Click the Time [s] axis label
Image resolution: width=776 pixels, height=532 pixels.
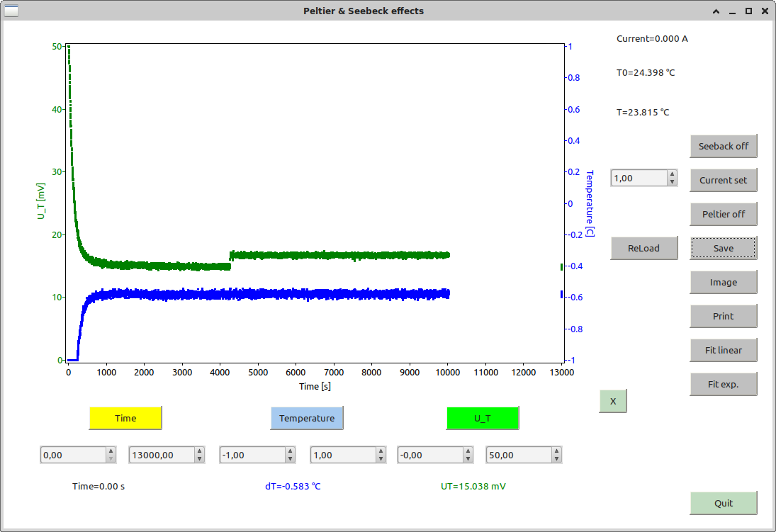(x=315, y=386)
